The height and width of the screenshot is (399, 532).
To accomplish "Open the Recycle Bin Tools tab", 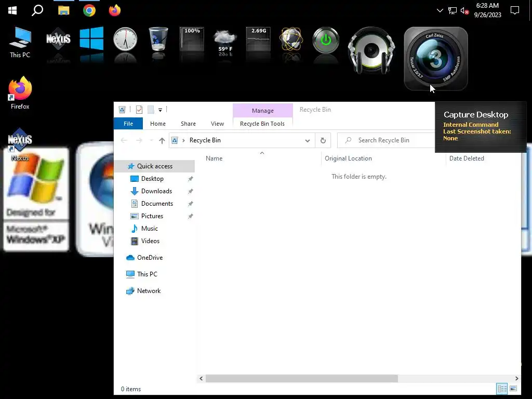I will point(262,124).
